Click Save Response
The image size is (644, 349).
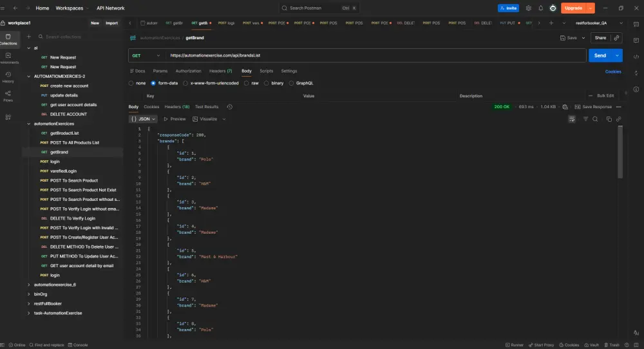point(593,107)
